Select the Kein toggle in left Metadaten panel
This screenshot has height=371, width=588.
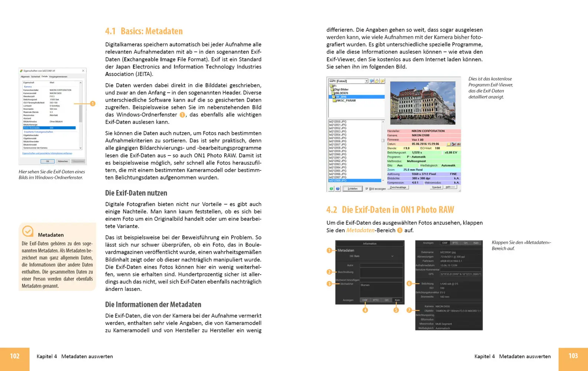pyautogui.click(x=398, y=300)
